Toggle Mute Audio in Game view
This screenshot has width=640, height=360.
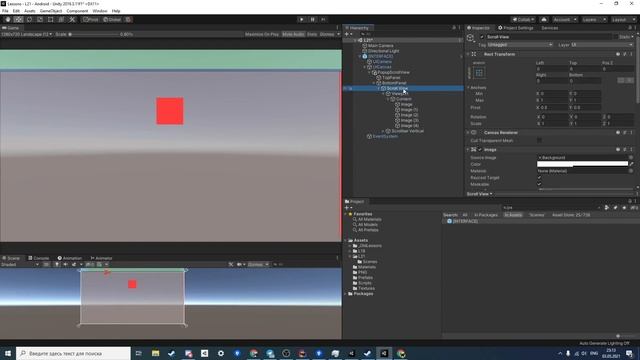pos(293,34)
